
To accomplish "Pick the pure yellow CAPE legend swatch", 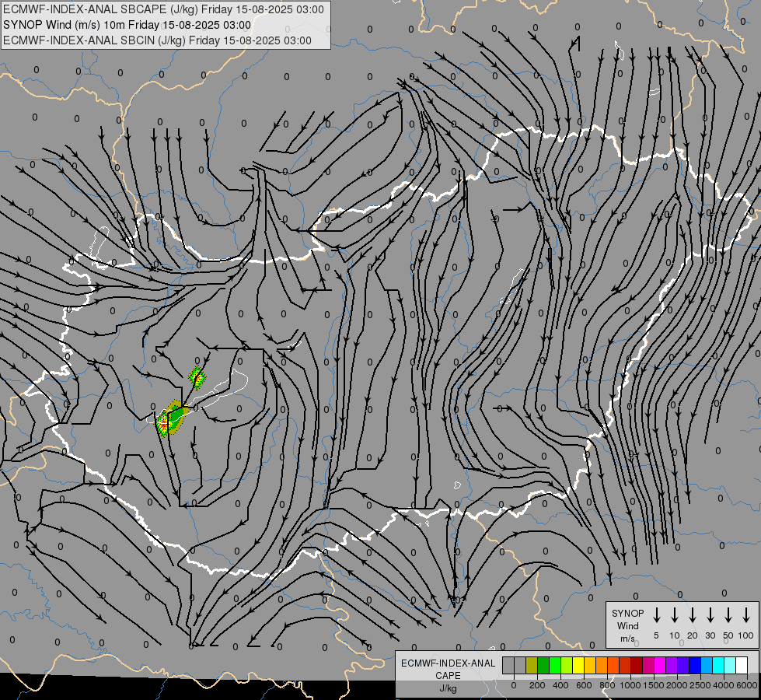I will [x=578, y=666].
